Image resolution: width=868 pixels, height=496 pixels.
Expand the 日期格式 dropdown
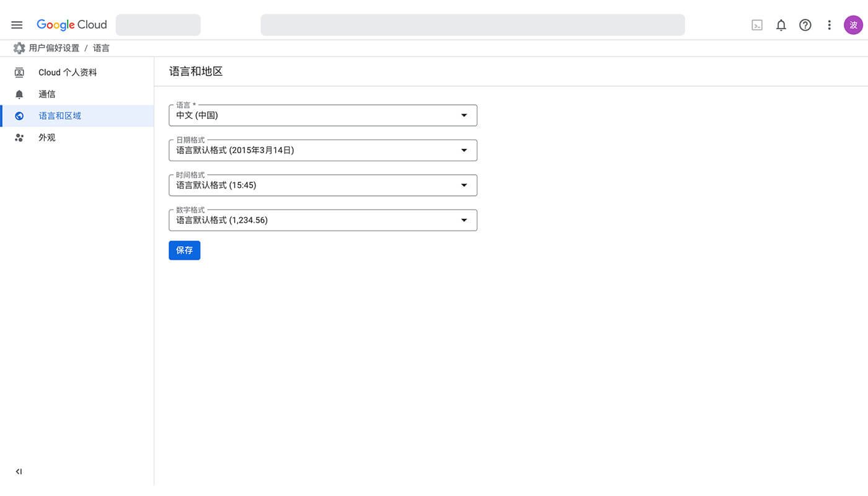coord(322,150)
